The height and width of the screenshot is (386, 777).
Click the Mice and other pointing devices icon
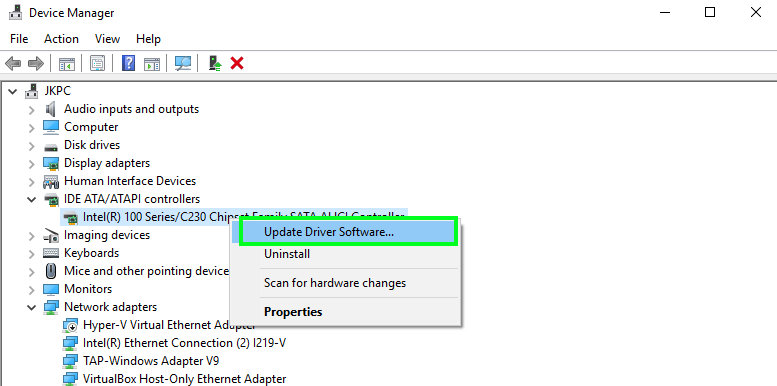[x=51, y=271]
